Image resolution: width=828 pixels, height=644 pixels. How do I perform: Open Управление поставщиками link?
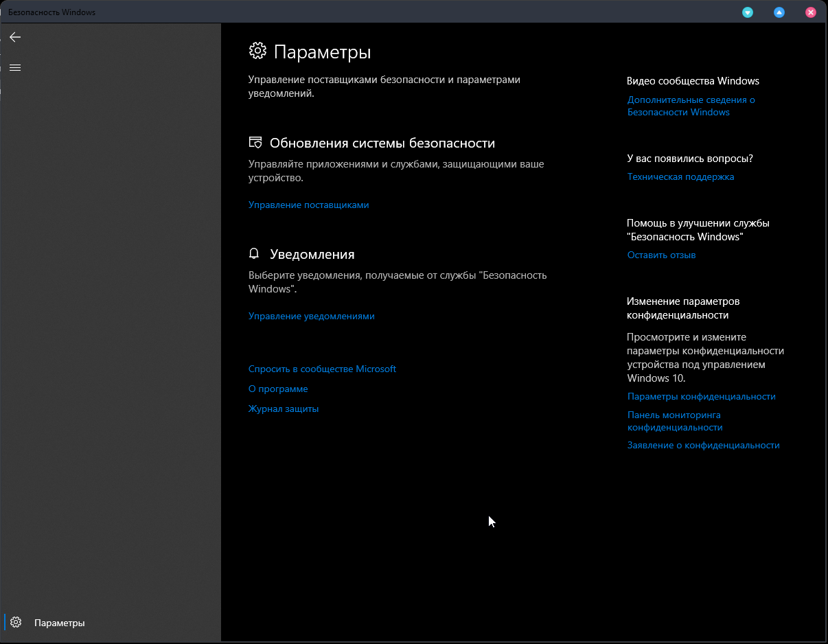pos(308,205)
